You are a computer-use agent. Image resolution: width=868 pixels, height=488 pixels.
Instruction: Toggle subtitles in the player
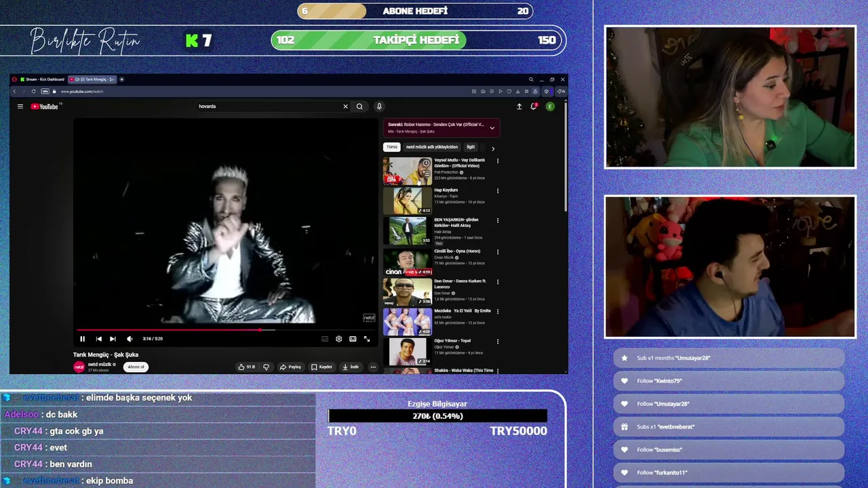coord(325,339)
